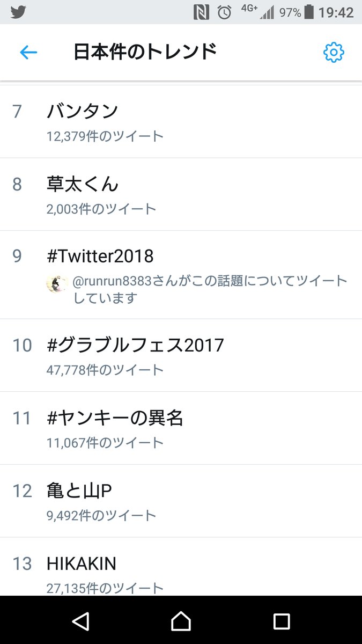The width and height of the screenshot is (362, 644).
Task: Tap the 日本件のトレンド page title
Action: [x=145, y=52]
